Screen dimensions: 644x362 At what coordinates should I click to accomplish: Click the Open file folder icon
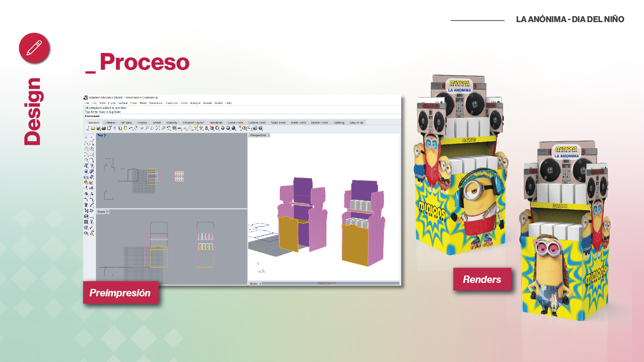(x=93, y=128)
